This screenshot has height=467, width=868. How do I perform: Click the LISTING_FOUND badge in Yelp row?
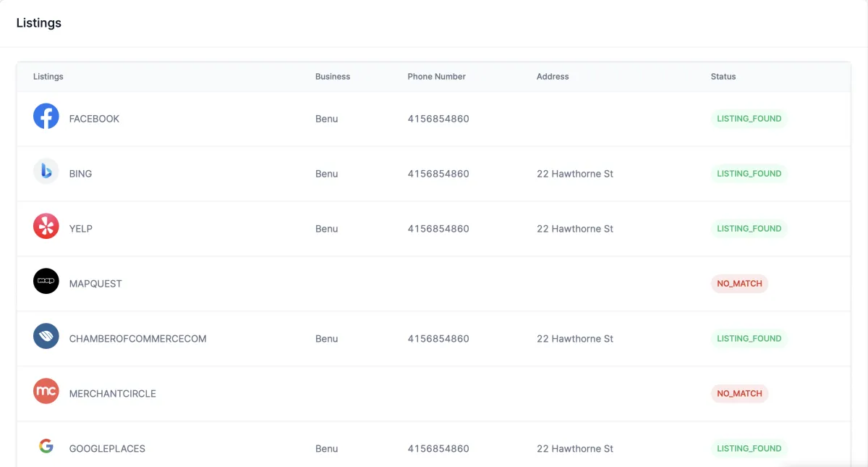coord(749,229)
